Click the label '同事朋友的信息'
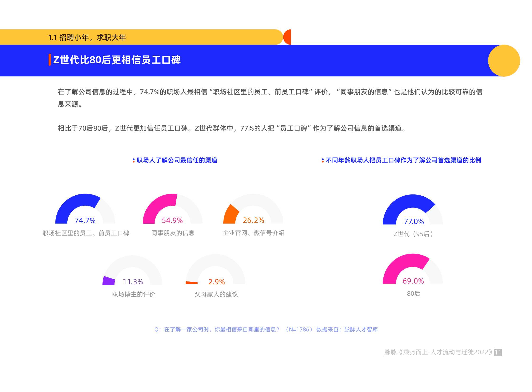 [173, 233]
